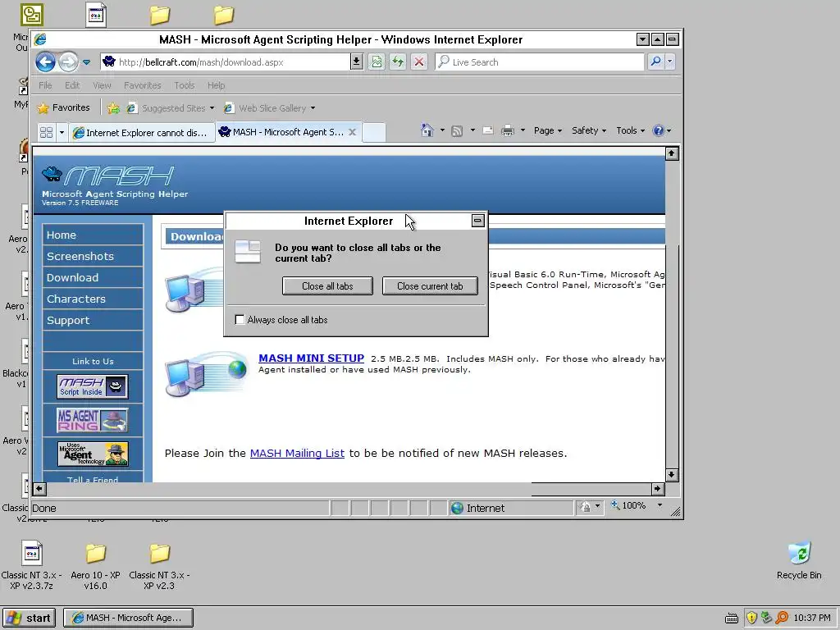The image size is (840, 630).
Task: Open the recent pages dropdown arrow
Action: [x=87, y=62]
